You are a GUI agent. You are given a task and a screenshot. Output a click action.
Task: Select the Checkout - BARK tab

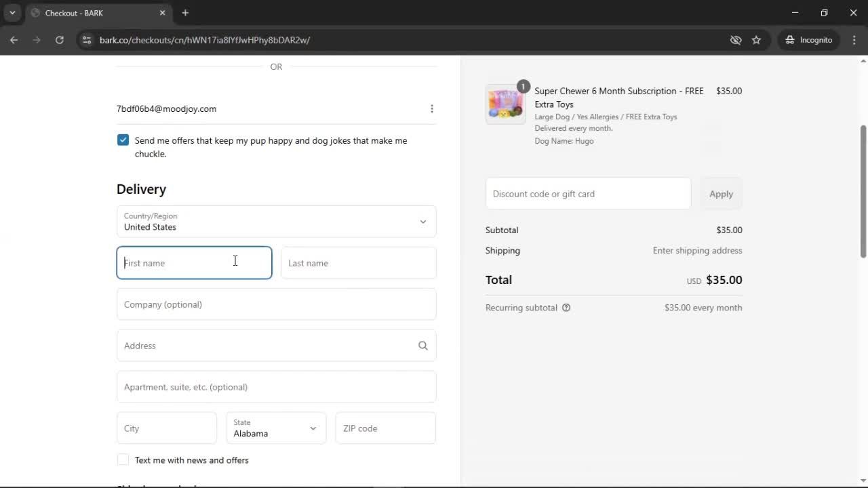(x=99, y=13)
